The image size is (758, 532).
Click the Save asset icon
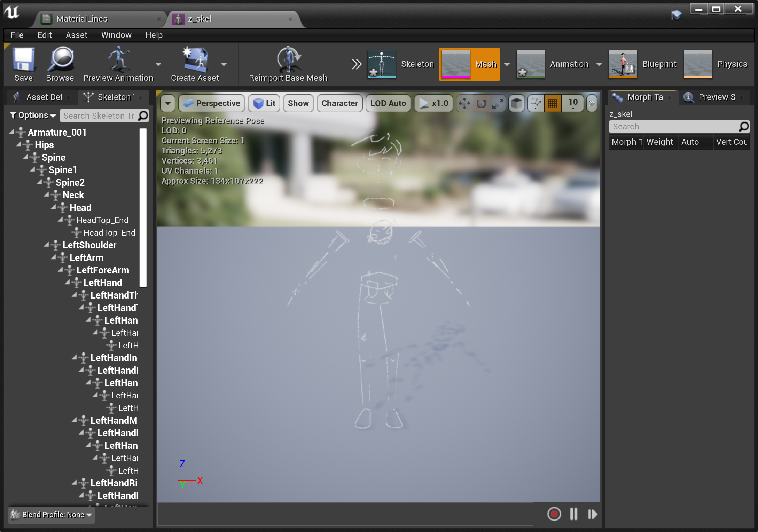pos(23,60)
